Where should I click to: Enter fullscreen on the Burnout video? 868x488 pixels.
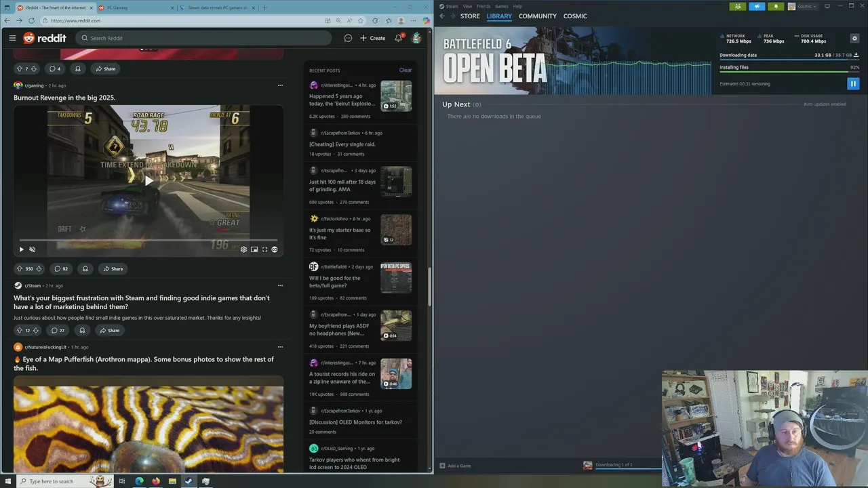264,249
